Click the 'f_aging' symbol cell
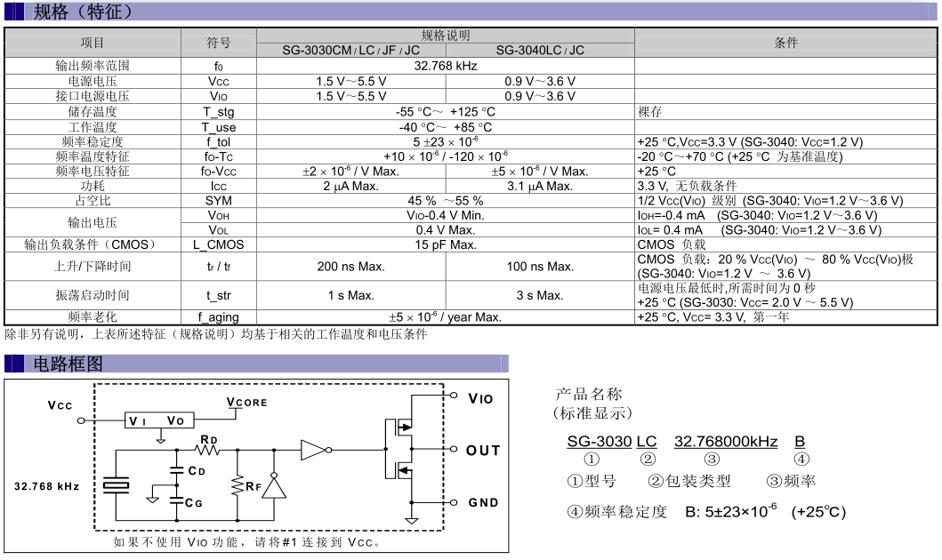The width and height of the screenshot is (942, 560). (219, 317)
